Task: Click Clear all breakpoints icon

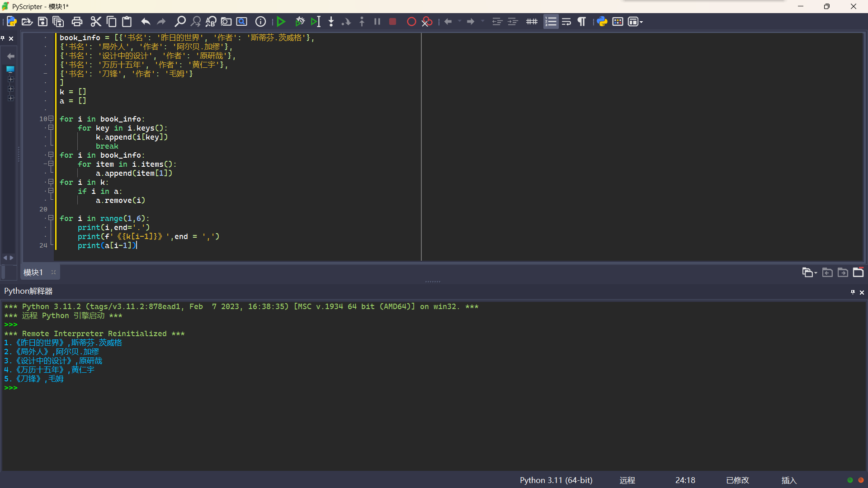Action: [427, 22]
